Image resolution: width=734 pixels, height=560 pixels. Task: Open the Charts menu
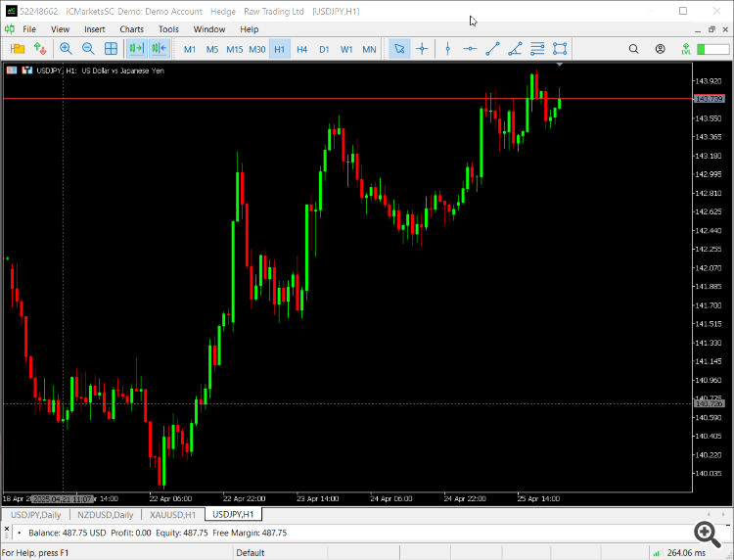coord(131,29)
